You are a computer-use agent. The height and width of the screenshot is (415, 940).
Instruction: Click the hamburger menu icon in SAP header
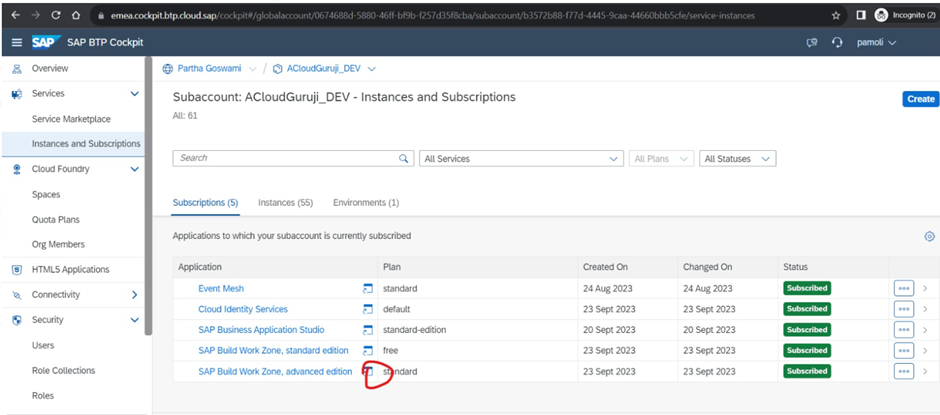tap(16, 42)
